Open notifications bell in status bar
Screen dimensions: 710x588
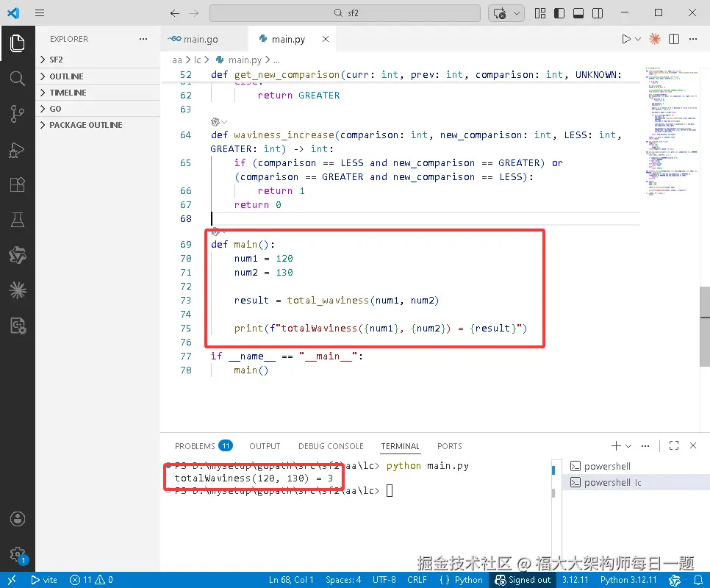tap(698, 580)
